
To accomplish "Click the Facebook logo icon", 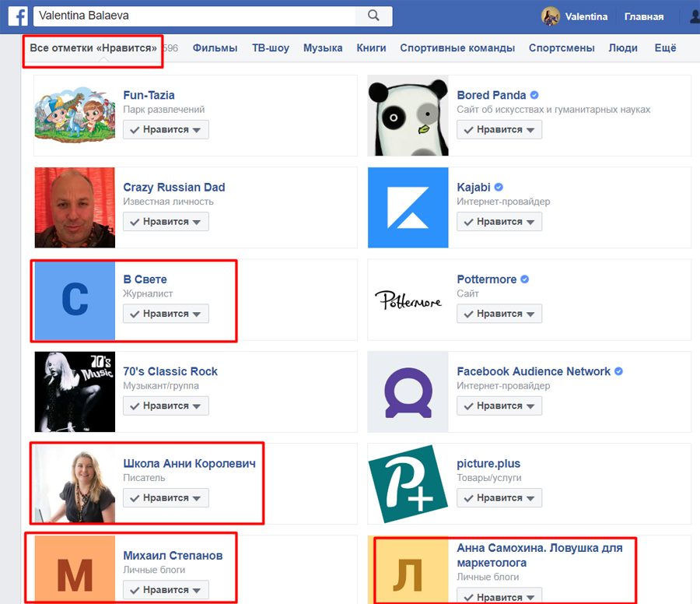I will click(17, 16).
